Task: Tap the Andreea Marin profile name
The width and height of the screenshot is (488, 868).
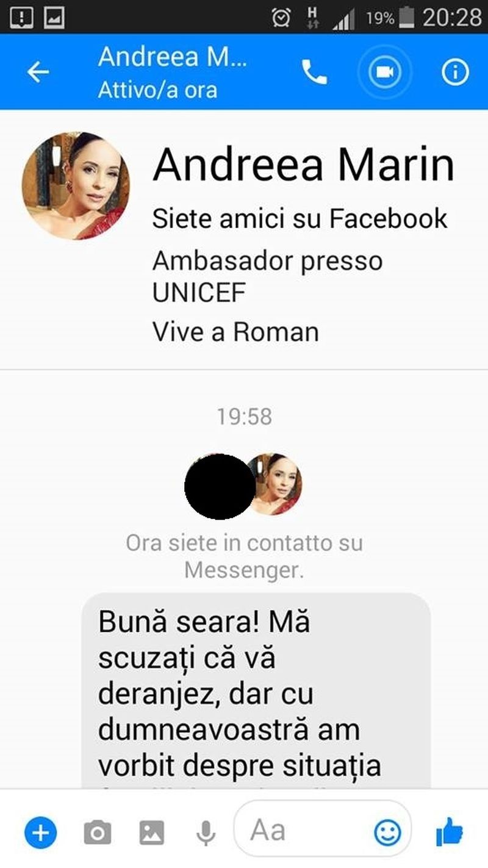Action: click(x=303, y=165)
